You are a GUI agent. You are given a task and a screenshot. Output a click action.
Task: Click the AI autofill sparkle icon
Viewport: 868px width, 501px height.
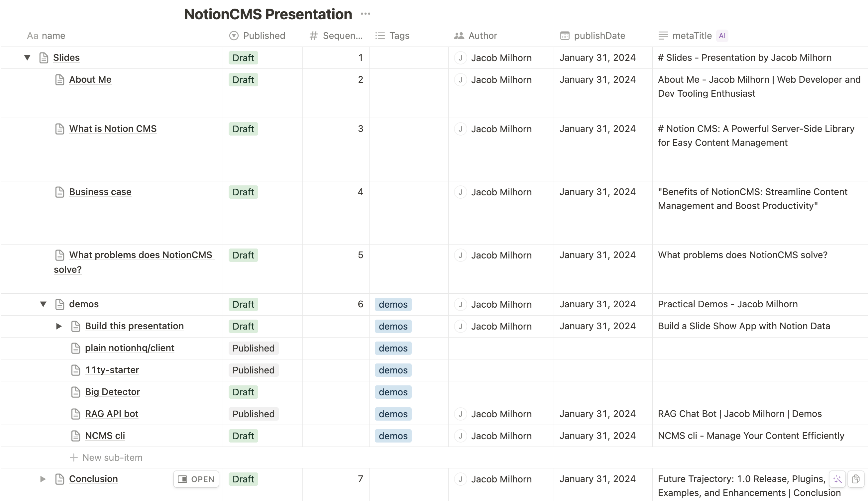(x=837, y=479)
